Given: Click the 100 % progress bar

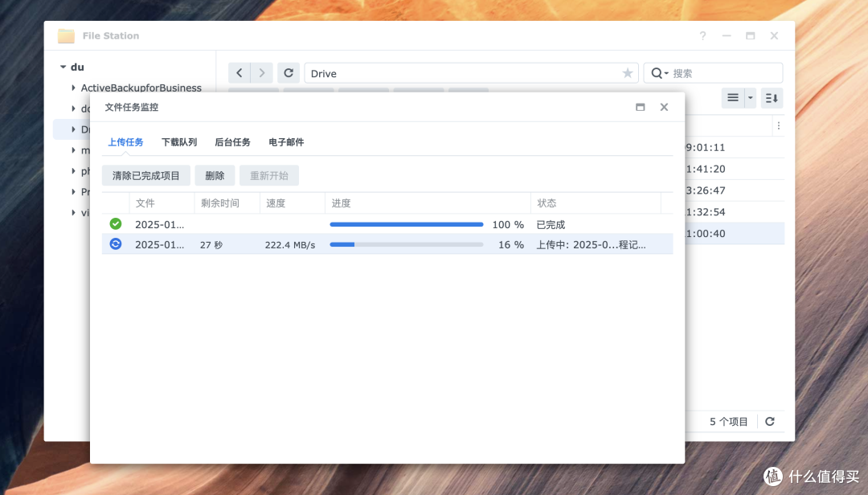Looking at the screenshot, I should [x=407, y=224].
